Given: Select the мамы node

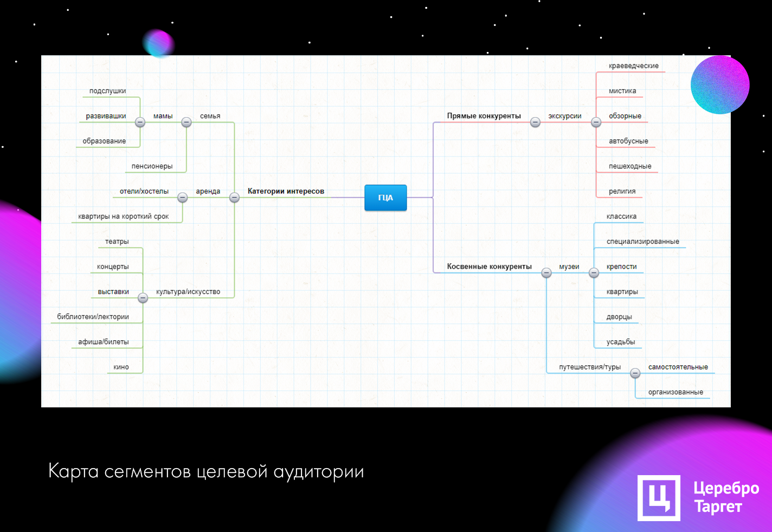Looking at the screenshot, I should pyautogui.click(x=163, y=116).
